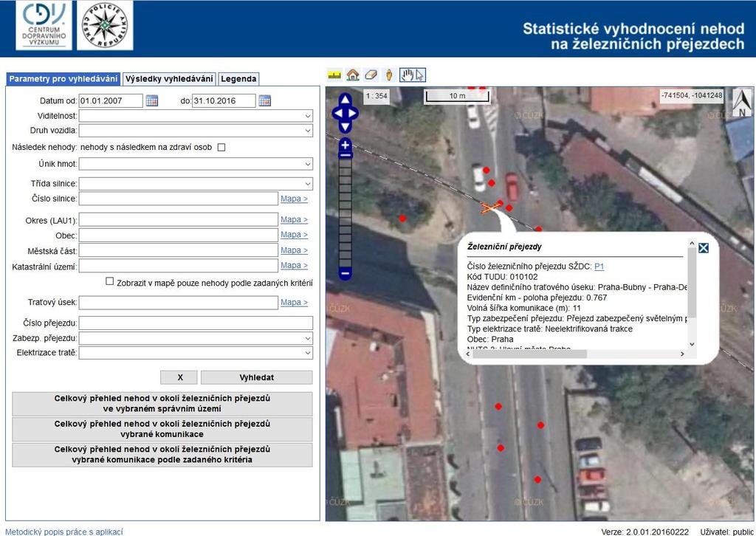Image resolution: width=756 pixels, height=536 pixels.
Task: Click Mapa link next to Obec
Action: (294, 235)
